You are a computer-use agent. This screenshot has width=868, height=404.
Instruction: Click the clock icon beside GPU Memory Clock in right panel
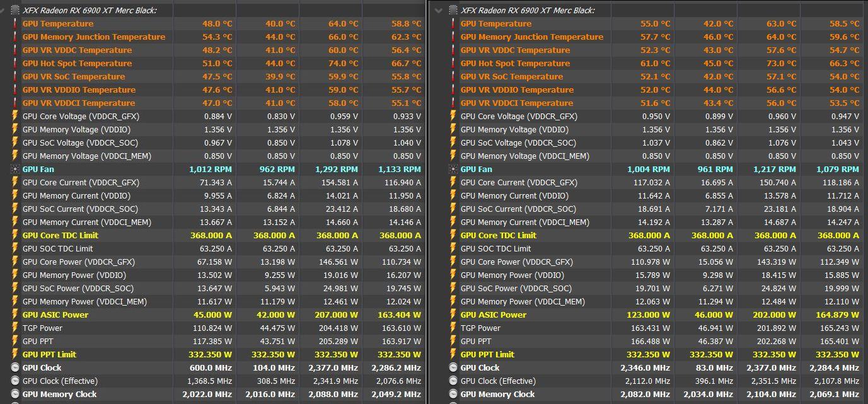point(453,394)
